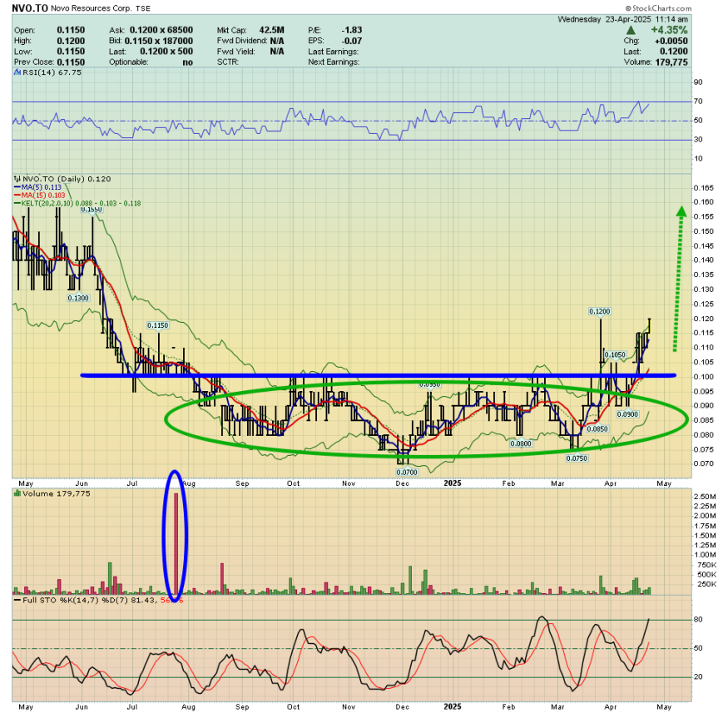This screenshot has height=713, width=728.
Task: Click the Mkt Cap value 42.5M
Action: pyautogui.click(x=271, y=30)
